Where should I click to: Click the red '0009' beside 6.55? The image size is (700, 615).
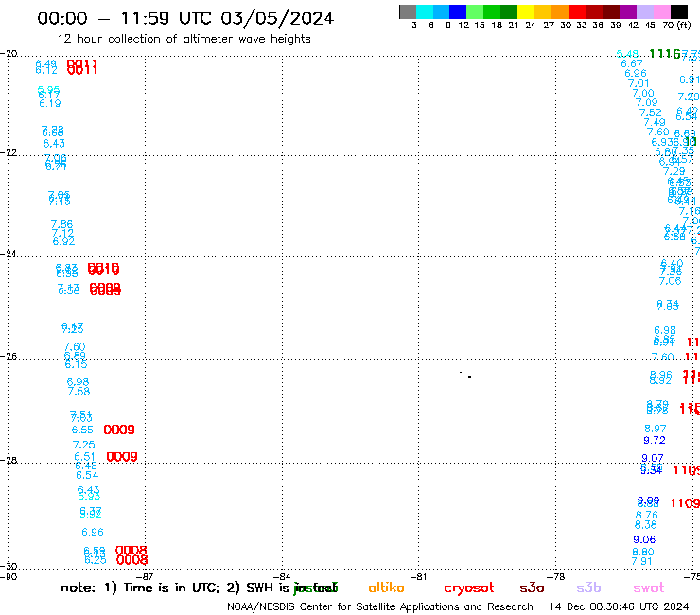(x=119, y=430)
